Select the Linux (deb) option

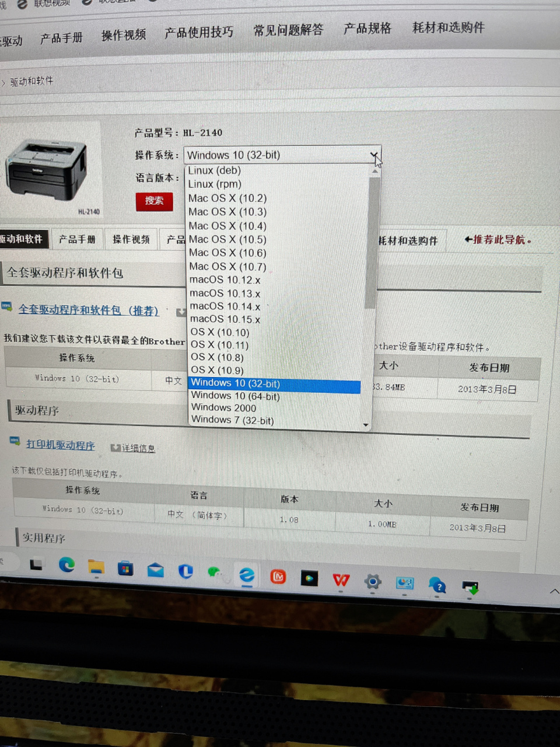coord(214,170)
